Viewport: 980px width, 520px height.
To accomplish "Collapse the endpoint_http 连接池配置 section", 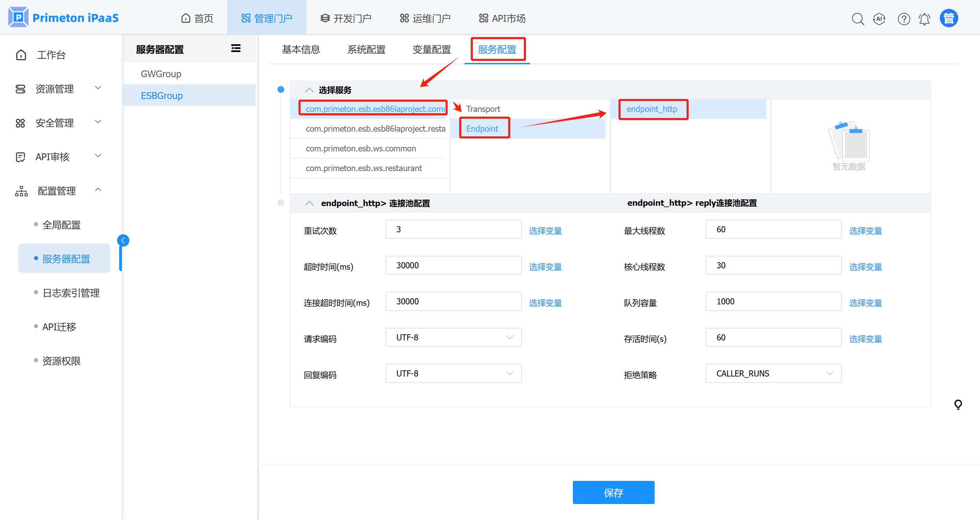I will tap(309, 203).
